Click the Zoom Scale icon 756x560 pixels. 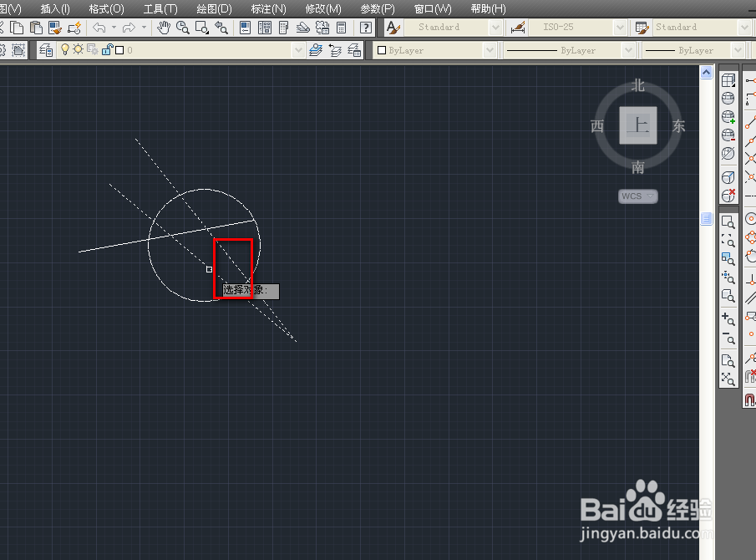728,259
